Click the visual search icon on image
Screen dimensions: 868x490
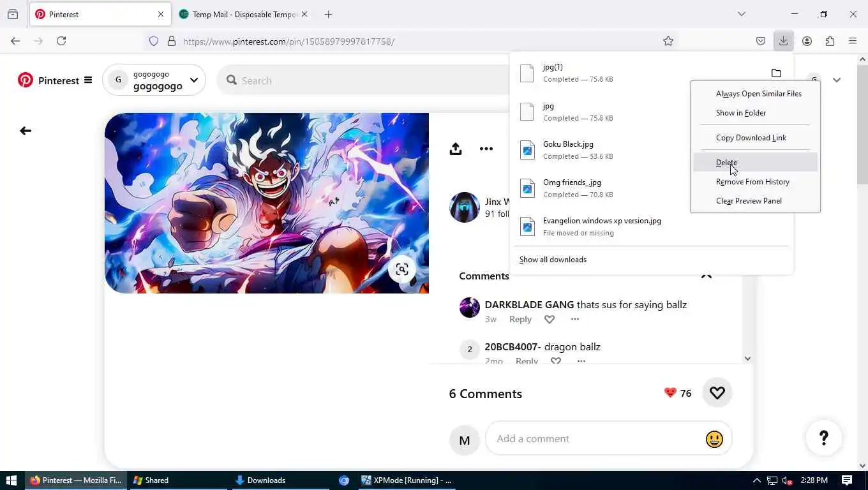tap(402, 270)
